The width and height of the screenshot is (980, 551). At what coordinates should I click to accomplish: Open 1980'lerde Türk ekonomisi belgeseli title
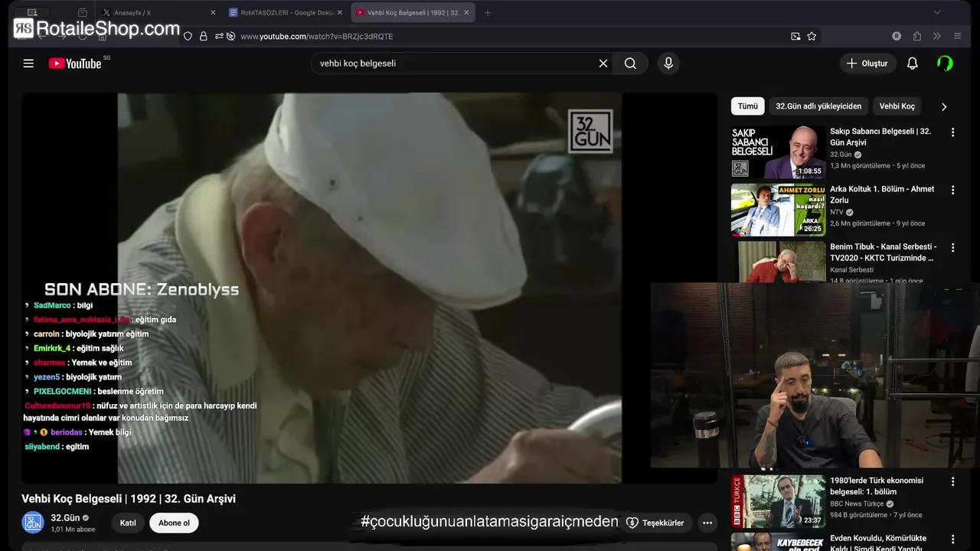[877, 486]
